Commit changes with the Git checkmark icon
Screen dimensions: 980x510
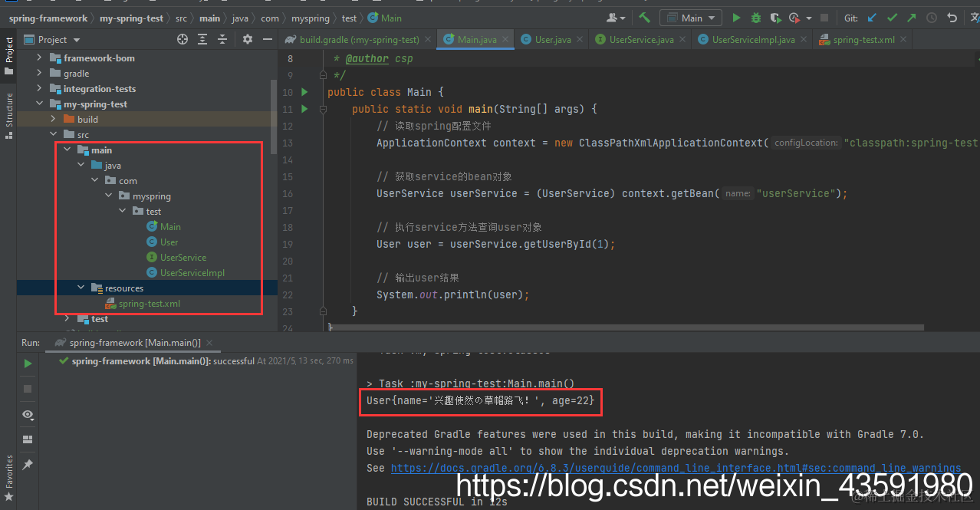pos(892,18)
